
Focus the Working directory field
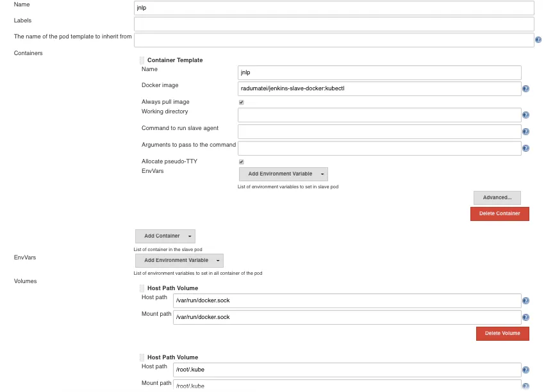(379, 115)
